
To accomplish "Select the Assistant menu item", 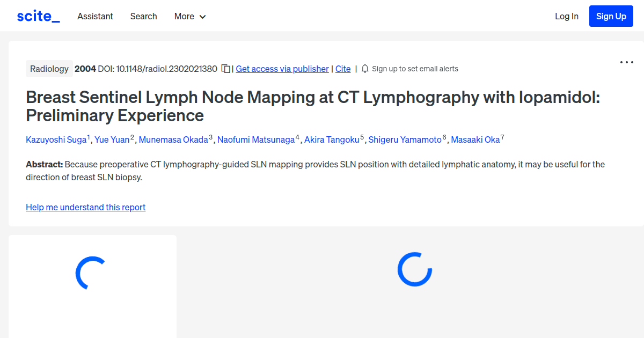I will 95,17.
